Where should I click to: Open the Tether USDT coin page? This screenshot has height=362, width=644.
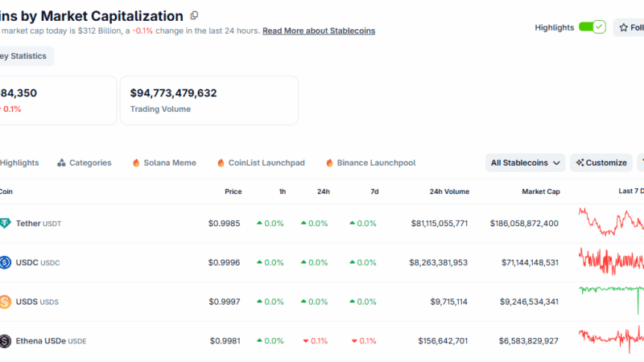pos(38,224)
